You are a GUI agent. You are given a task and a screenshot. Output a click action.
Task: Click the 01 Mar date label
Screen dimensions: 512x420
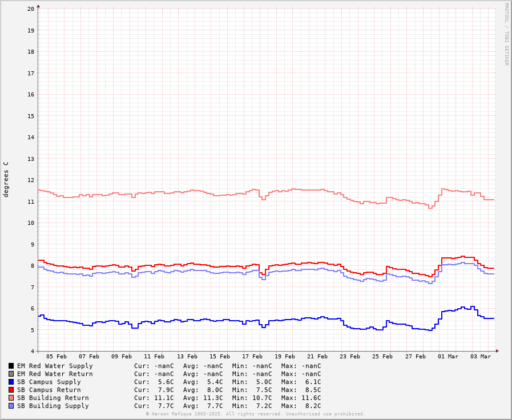[448, 357]
